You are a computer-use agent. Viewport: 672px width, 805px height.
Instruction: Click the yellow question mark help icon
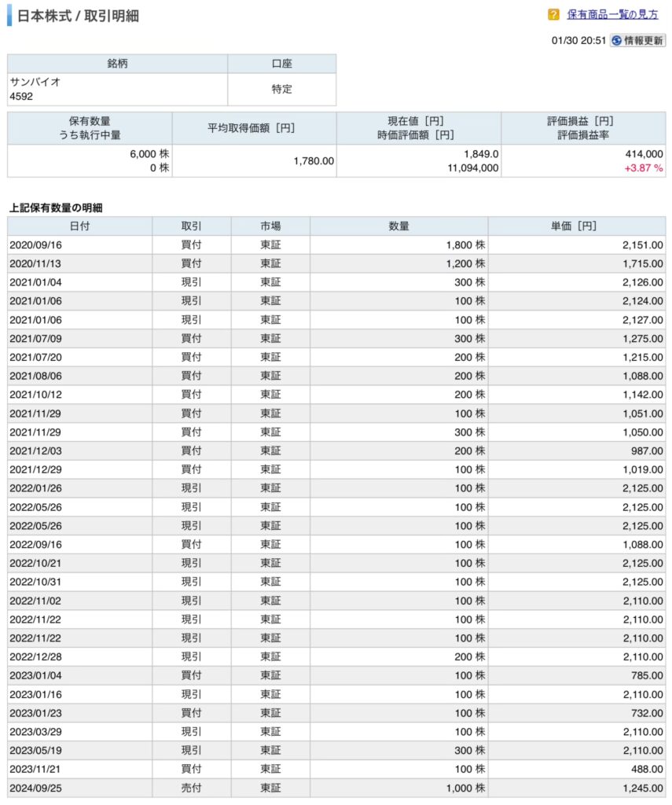point(553,15)
